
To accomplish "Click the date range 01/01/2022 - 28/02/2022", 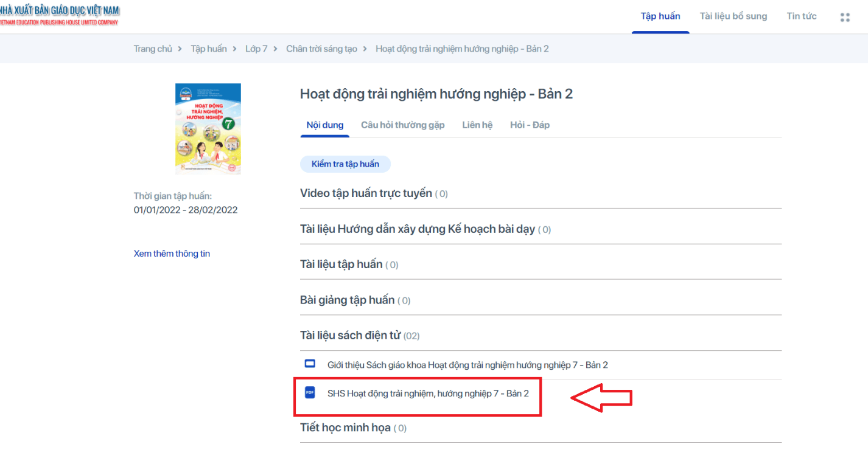I will [186, 210].
